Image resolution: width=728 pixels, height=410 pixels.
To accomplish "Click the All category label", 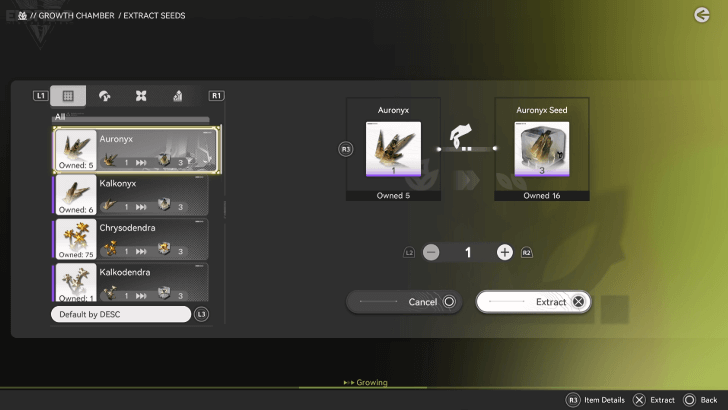I will (60, 117).
